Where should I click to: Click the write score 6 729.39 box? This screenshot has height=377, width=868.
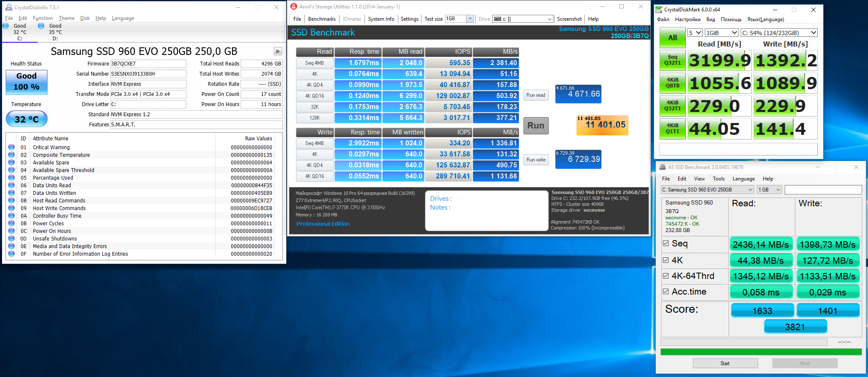point(578,159)
